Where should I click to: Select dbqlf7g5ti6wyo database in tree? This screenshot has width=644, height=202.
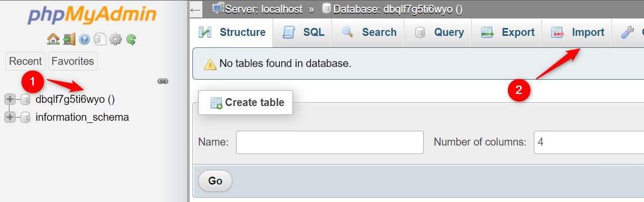pos(75,99)
